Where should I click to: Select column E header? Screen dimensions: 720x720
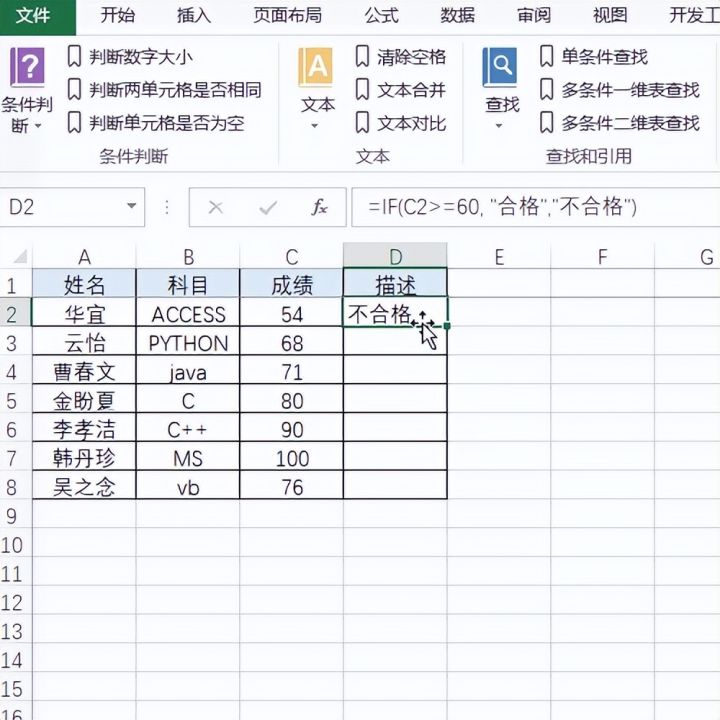click(499, 256)
